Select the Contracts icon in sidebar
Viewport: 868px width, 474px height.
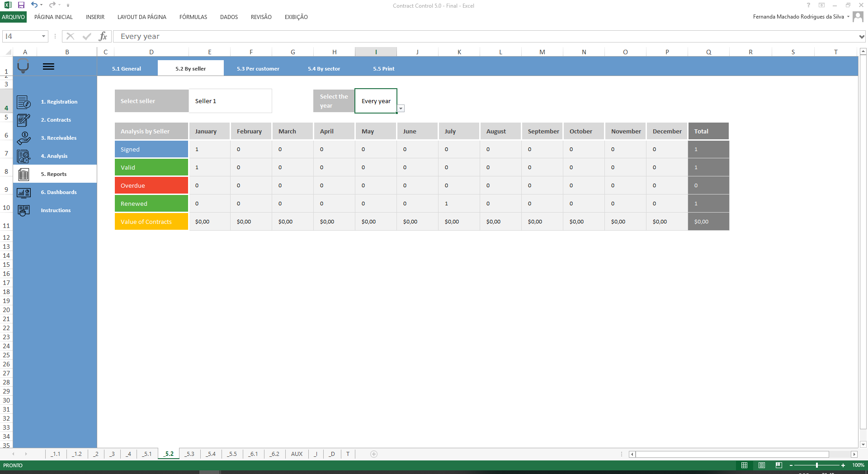pos(24,119)
